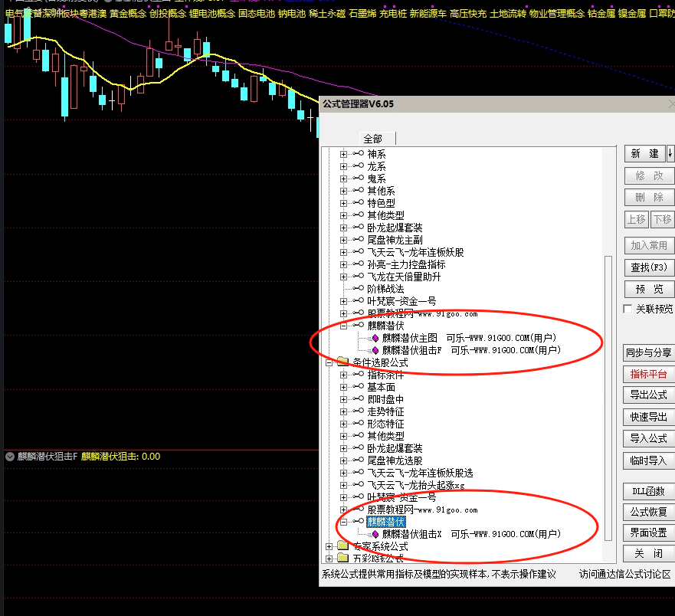Click the 专家系统公式 folder icon
The image size is (675, 616).
tap(343, 546)
